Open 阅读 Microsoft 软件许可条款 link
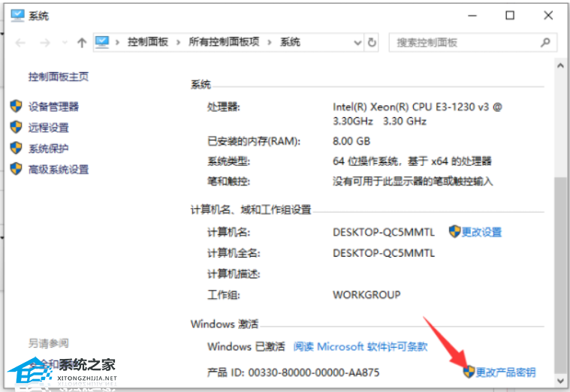This screenshot has width=570, height=392. click(360, 346)
